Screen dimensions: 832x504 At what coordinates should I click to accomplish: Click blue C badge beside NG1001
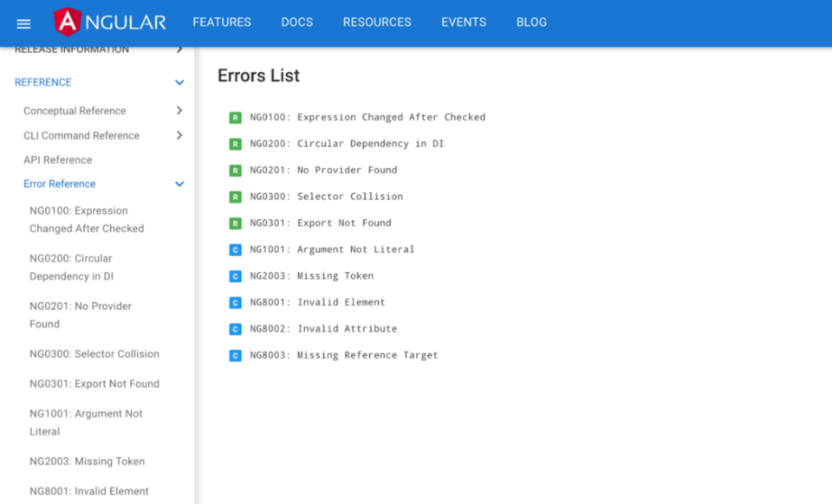(x=235, y=249)
